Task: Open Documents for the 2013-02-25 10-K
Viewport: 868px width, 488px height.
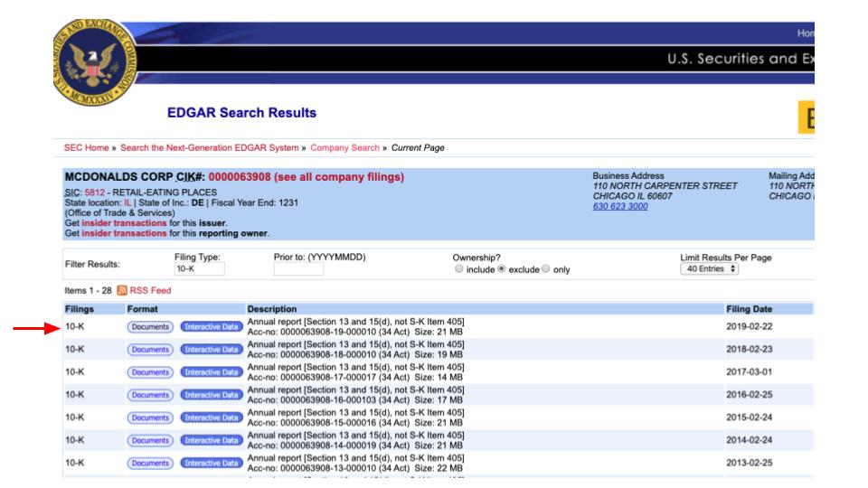Action: coord(150,463)
